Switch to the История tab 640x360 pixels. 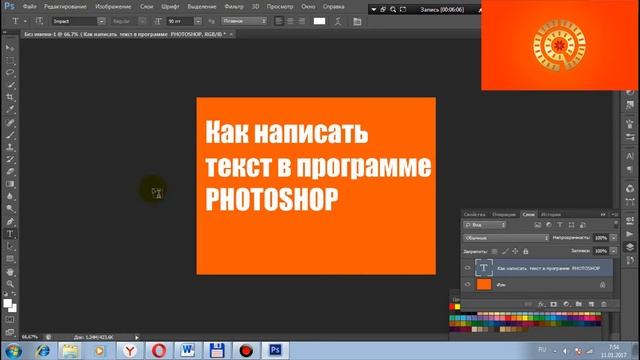(x=551, y=214)
